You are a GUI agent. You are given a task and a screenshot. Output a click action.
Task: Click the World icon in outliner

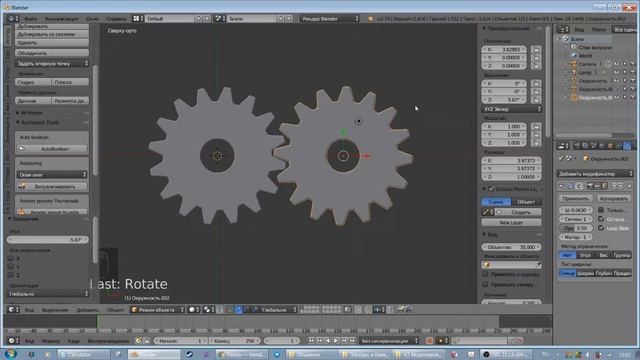pos(574,56)
